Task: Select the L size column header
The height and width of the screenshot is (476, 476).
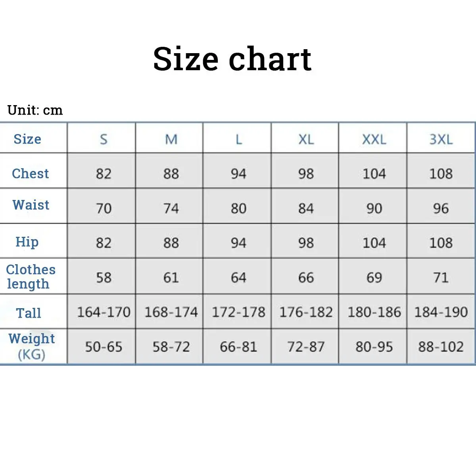Action: pos(238,139)
